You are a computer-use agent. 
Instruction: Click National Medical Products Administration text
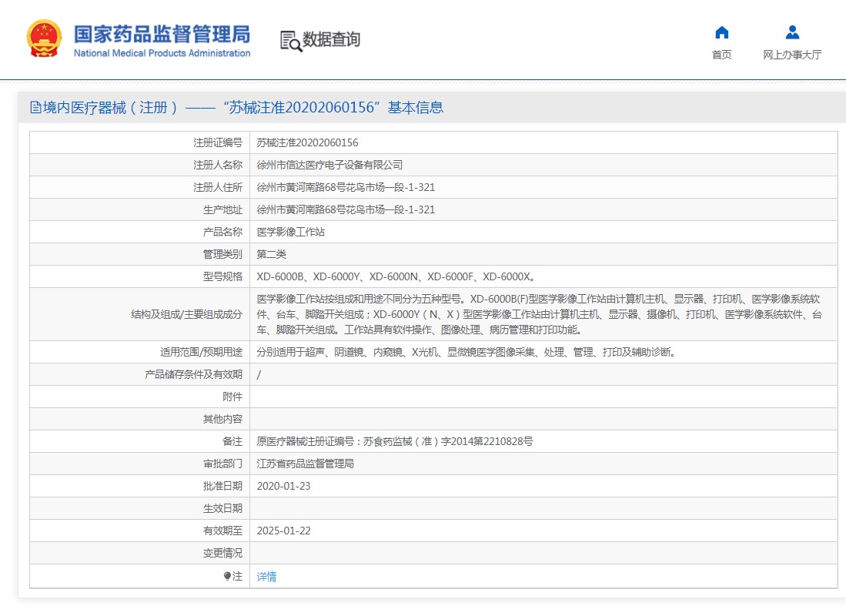(162, 53)
